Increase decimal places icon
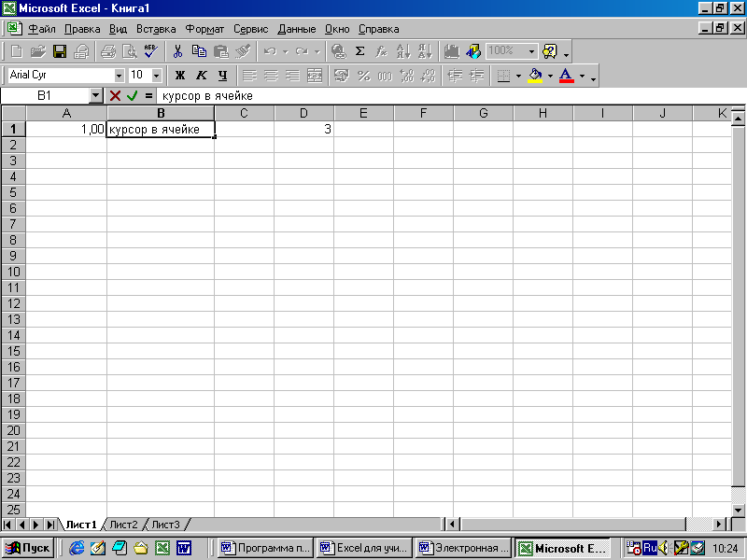Image resolution: width=747 pixels, height=560 pixels. click(406, 76)
